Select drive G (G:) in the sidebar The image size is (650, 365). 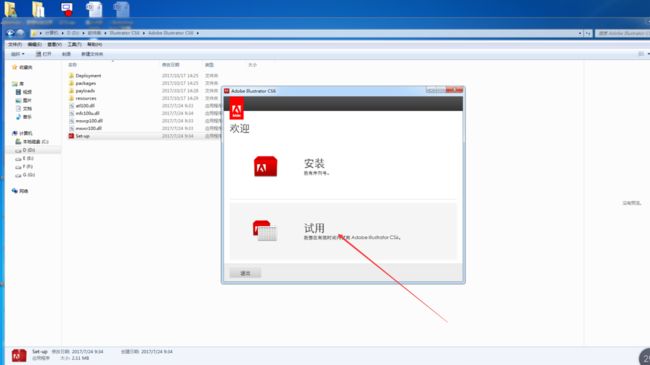pyautogui.click(x=29, y=175)
